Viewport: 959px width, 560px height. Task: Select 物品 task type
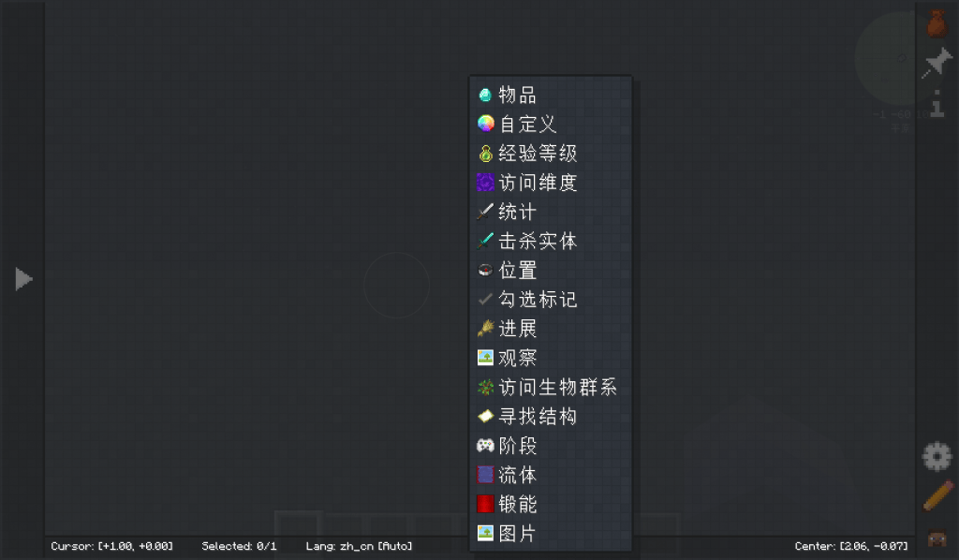[x=517, y=95]
